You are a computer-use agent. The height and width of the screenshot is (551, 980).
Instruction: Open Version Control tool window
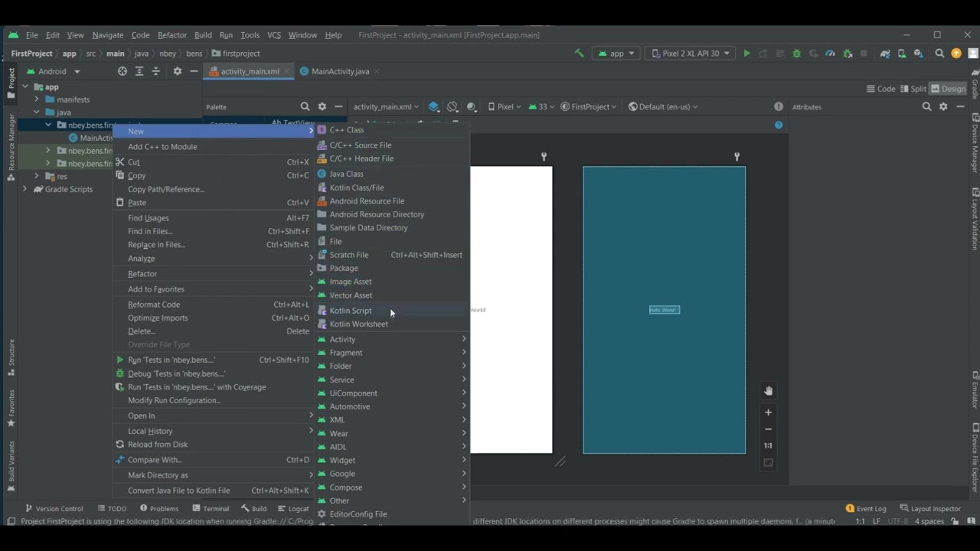coord(54,509)
